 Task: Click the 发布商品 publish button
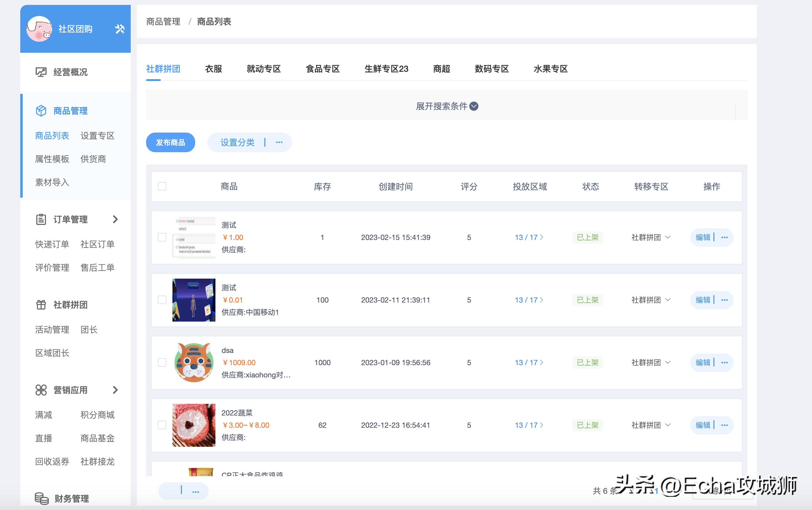click(x=170, y=142)
